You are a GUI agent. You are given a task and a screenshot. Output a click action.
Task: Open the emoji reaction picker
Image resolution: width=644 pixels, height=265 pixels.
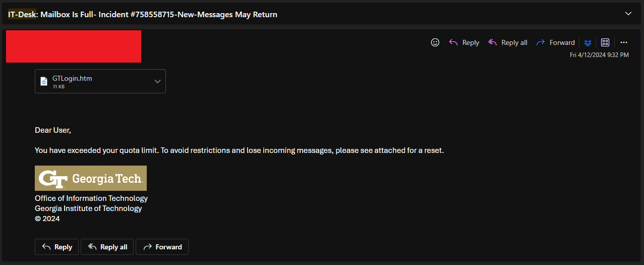(x=435, y=42)
